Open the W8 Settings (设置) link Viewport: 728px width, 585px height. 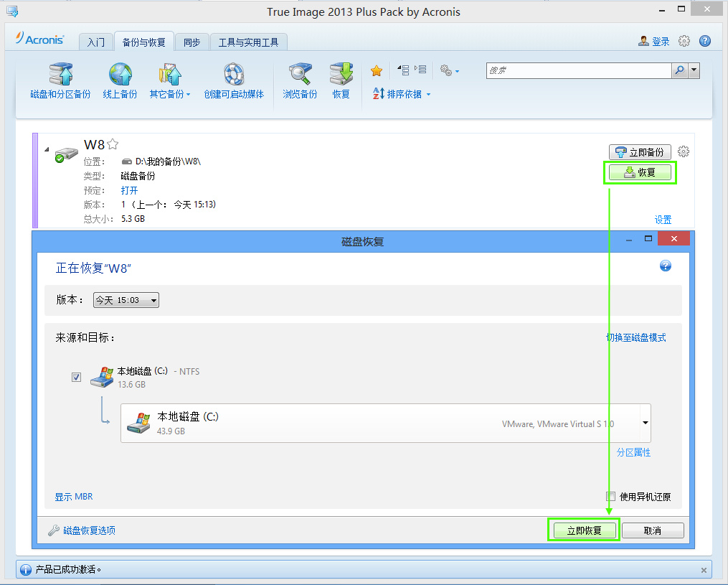click(663, 220)
